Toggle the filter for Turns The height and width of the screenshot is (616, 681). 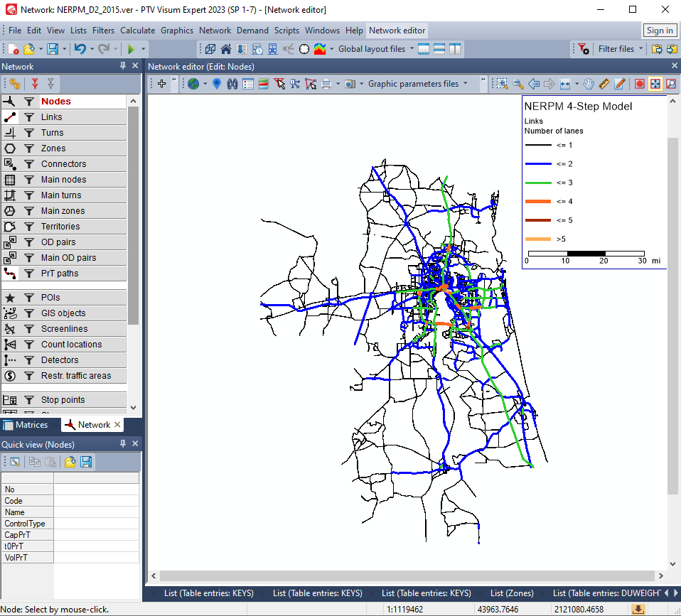(x=29, y=133)
